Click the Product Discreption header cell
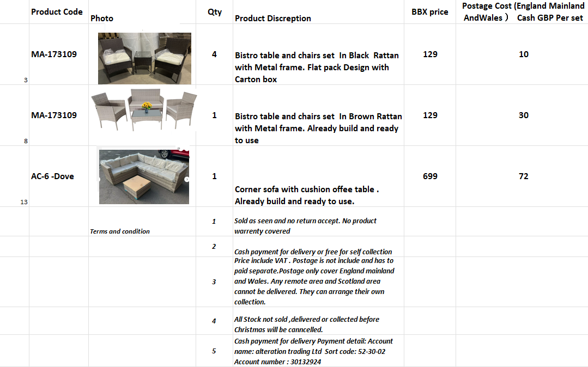 coord(273,19)
